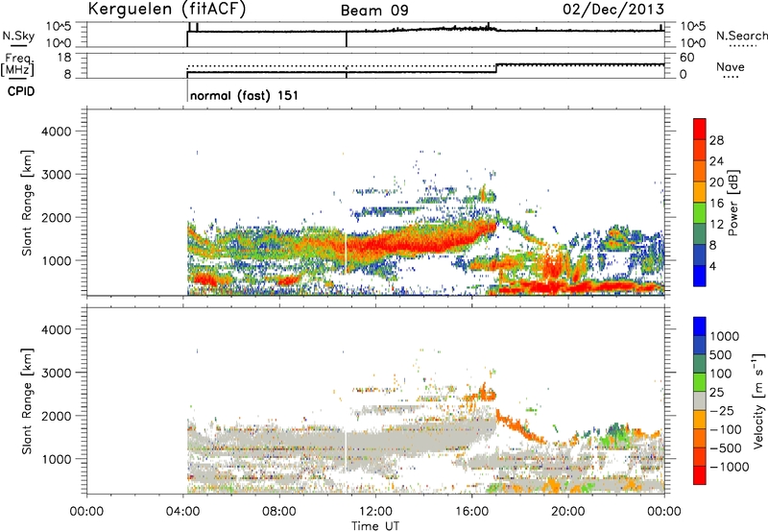Pick the light green 12–16 dB colorbar segment
Screen dimensions: 768x532
pos(700,213)
